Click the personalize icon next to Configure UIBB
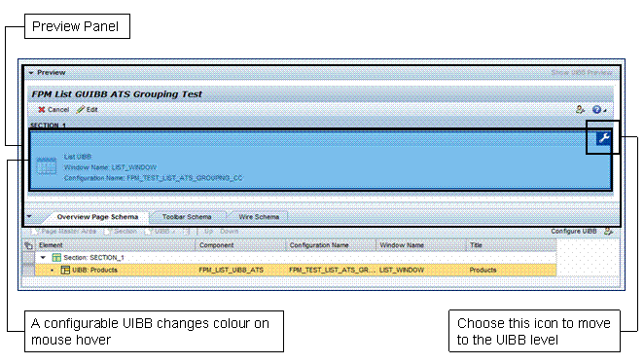The height and width of the screenshot is (364, 644). tap(608, 232)
